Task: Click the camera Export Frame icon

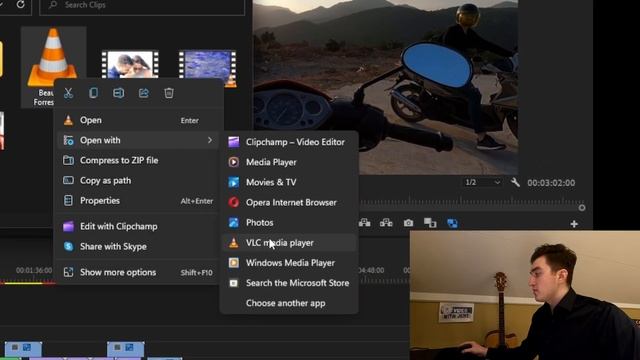Action: [x=408, y=223]
